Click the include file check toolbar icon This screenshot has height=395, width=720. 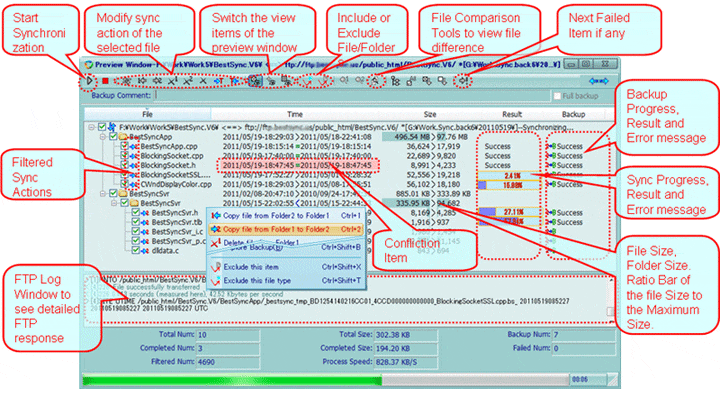coord(307,81)
